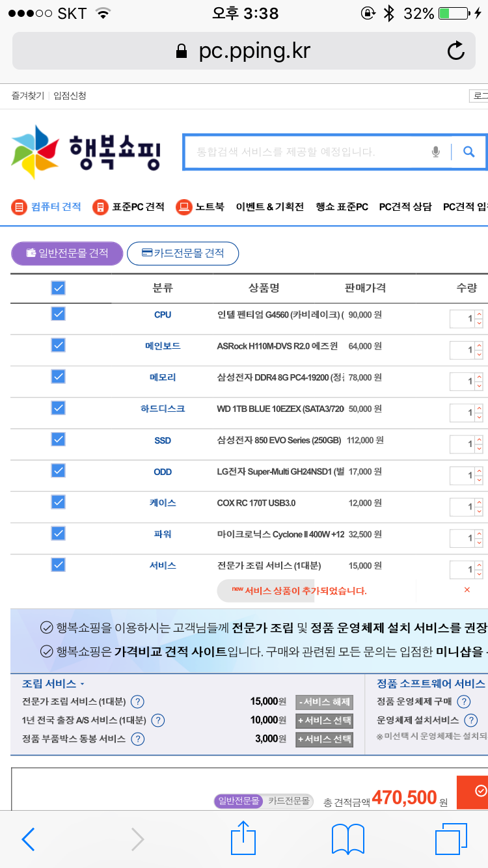
Task: Toggle the SSD row checkbox
Action: click(58, 439)
